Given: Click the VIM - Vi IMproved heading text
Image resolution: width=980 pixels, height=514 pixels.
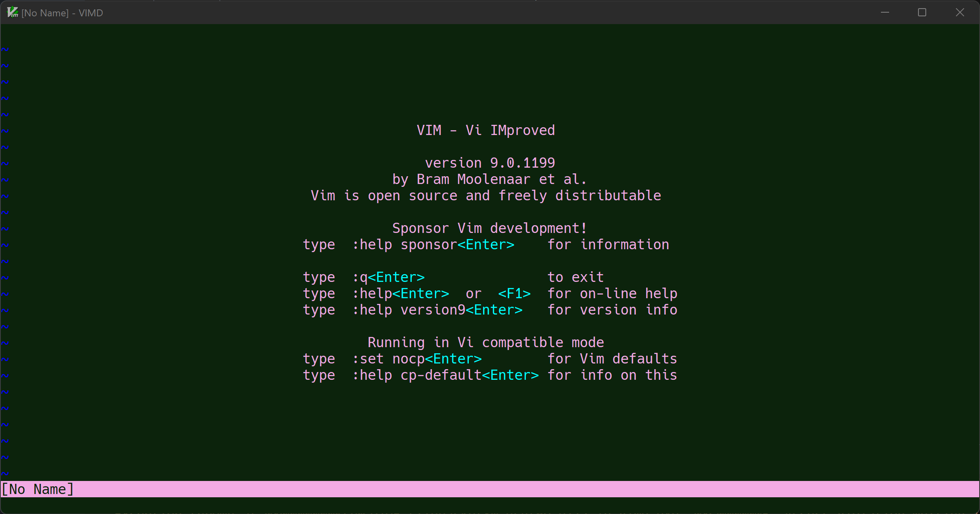Looking at the screenshot, I should click(486, 130).
